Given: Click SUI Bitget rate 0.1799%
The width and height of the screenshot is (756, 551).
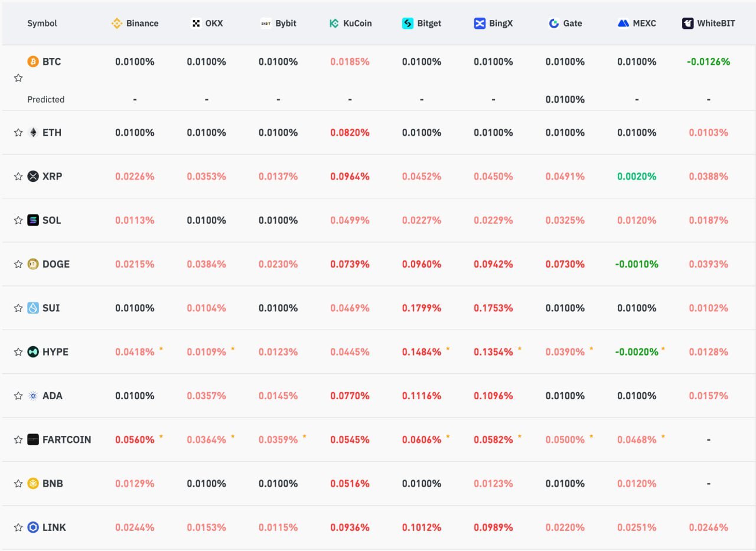Looking at the screenshot, I should 422,308.
